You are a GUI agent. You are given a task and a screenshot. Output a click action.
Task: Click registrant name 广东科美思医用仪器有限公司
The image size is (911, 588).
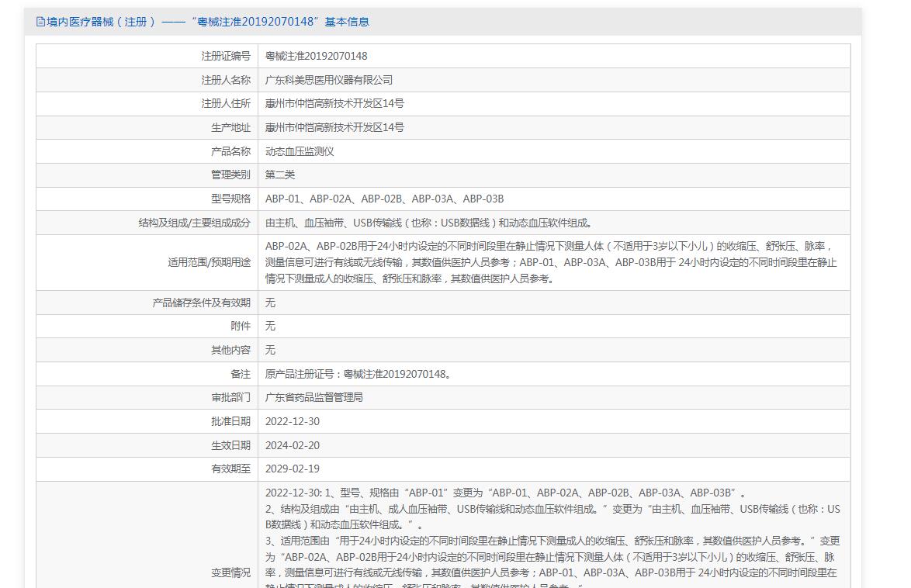[329, 80]
